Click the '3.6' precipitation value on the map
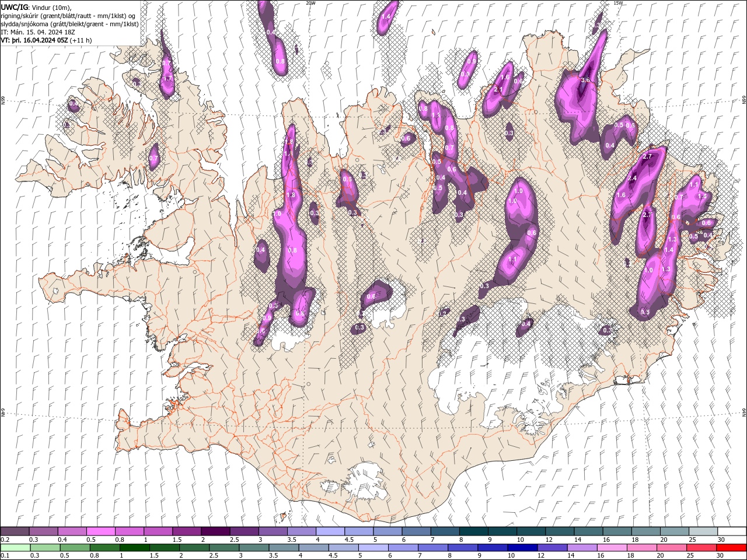747x560 pixels. coord(586,80)
